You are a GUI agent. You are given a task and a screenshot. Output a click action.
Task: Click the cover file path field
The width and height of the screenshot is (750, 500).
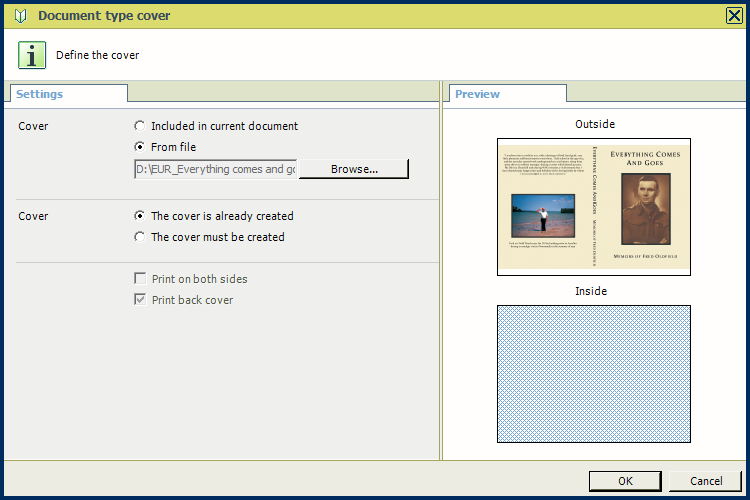click(216, 169)
